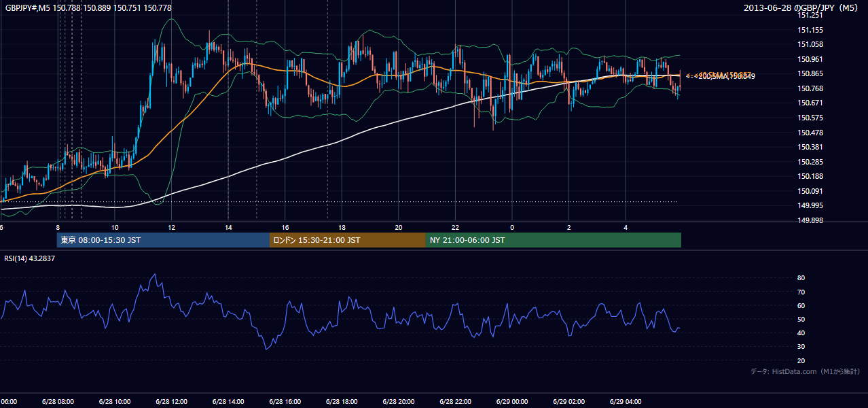The image size is (868, 408).
Task: Click price axis label 150.961
Action: [x=811, y=59]
